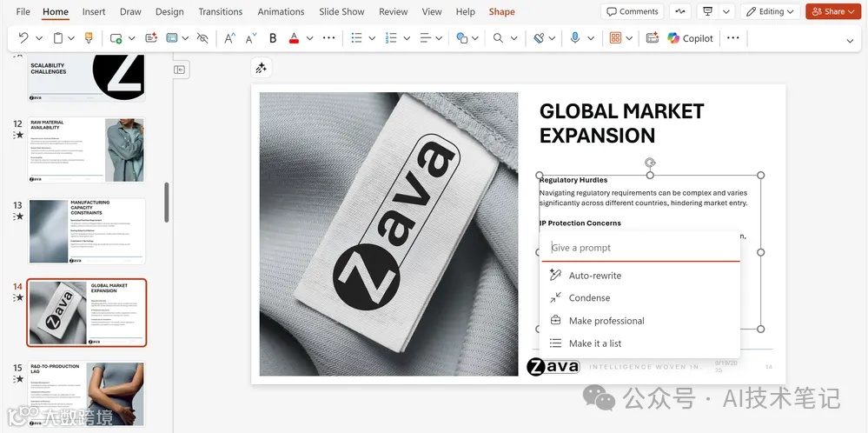Click the Undo icon
The width and height of the screenshot is (868, 433).
(23, 38)
